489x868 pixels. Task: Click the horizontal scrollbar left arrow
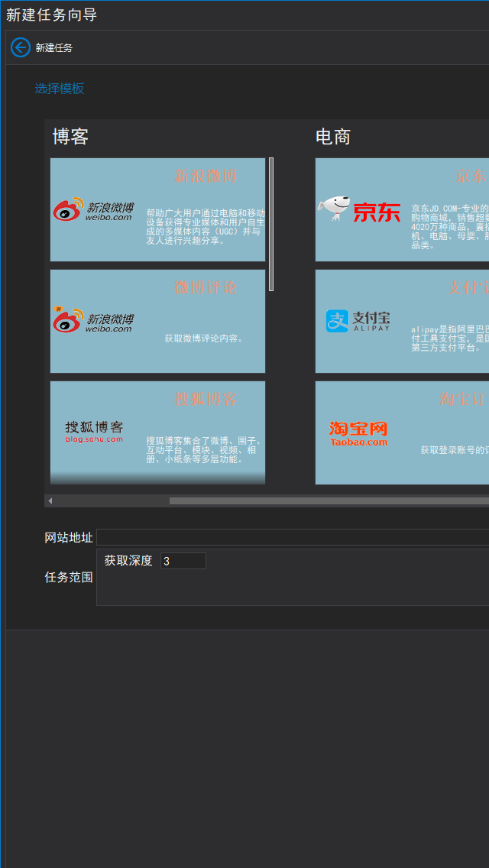50,501
